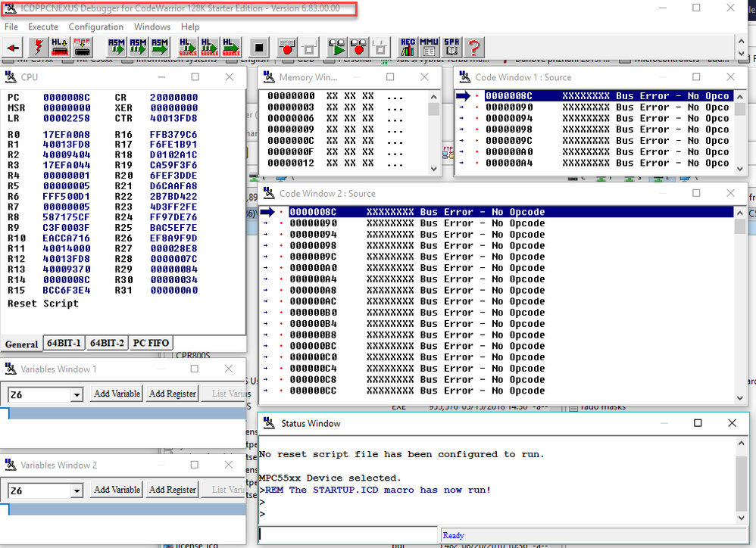Screen dimensions: 756x548
Task: Click Add Variable in Variables Window 1
Action: [117, 394]
